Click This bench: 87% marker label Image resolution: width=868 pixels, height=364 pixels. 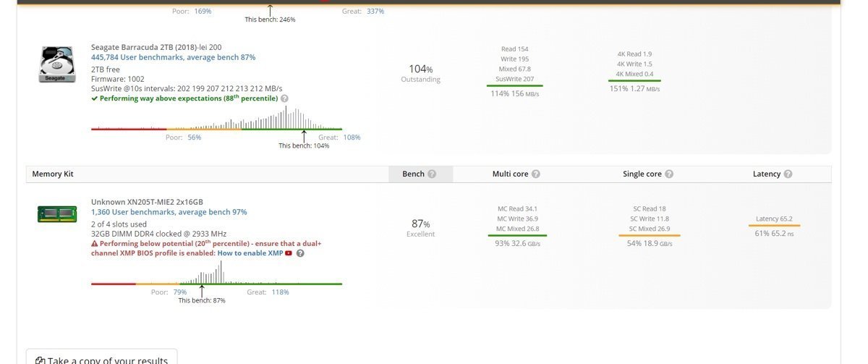coord(202,300)
